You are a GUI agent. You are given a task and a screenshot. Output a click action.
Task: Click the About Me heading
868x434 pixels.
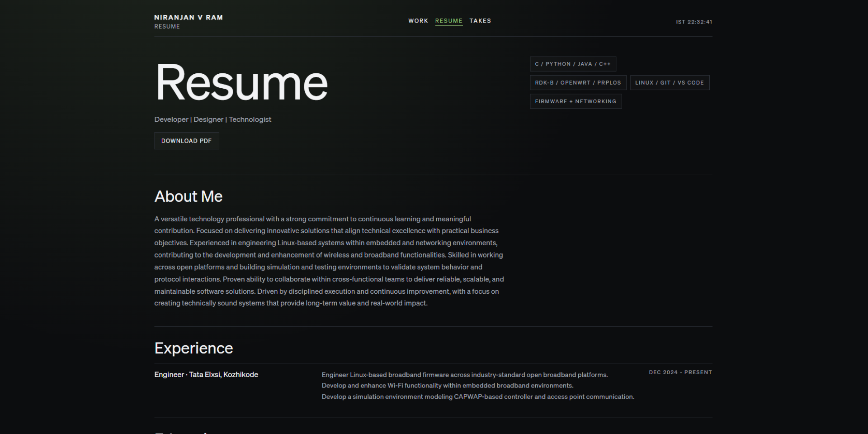[x=188, y=196]
